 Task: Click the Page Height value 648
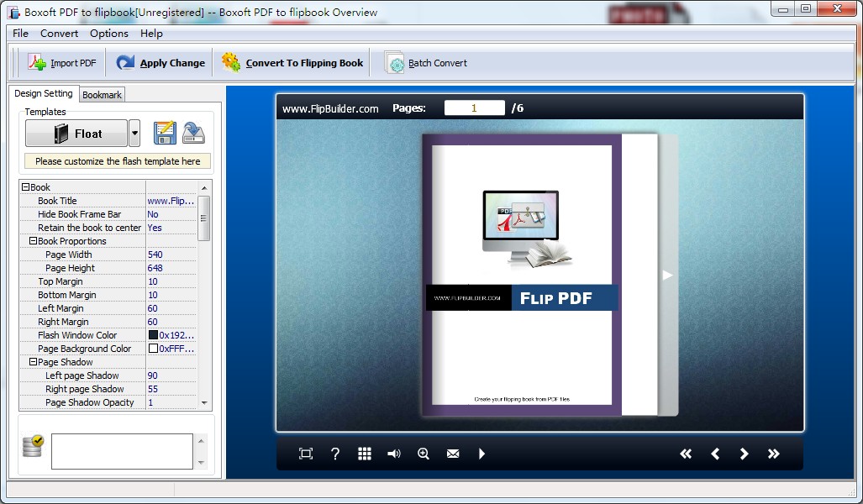[x=171, y=268]
